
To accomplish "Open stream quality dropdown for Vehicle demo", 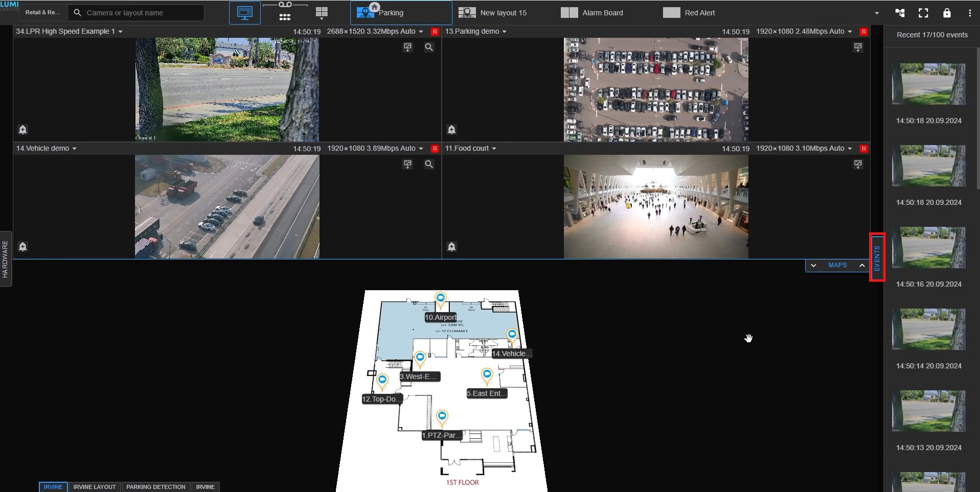I will (421, 149).
